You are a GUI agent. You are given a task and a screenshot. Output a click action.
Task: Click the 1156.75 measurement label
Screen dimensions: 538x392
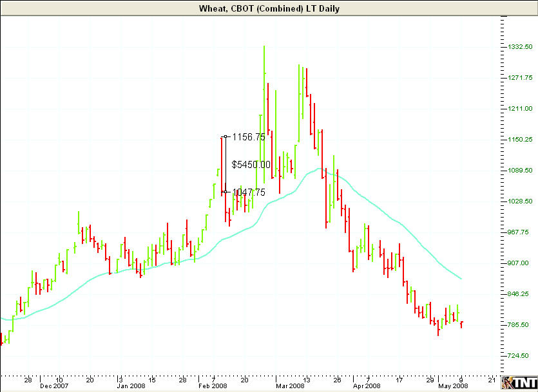249,137
